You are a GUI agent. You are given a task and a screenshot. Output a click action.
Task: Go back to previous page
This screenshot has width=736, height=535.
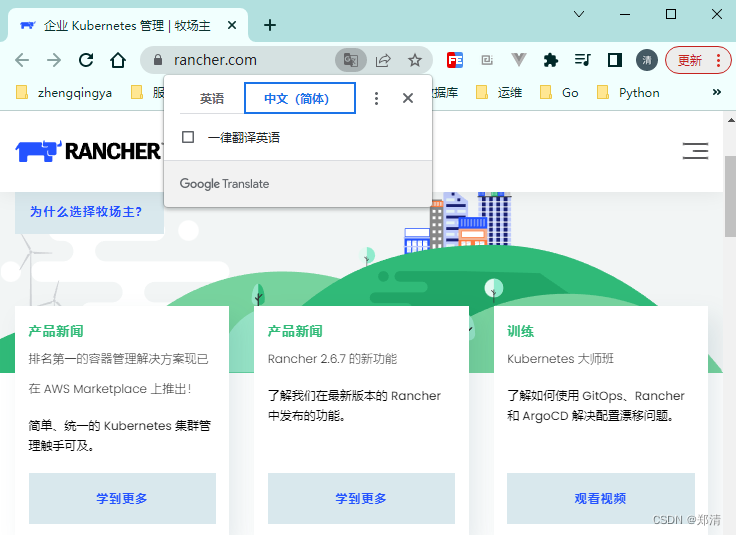click(x=22, y=60)
